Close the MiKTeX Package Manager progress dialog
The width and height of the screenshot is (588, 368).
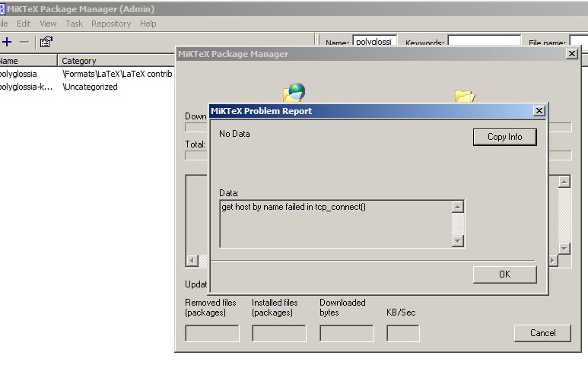tap(572, 53)
